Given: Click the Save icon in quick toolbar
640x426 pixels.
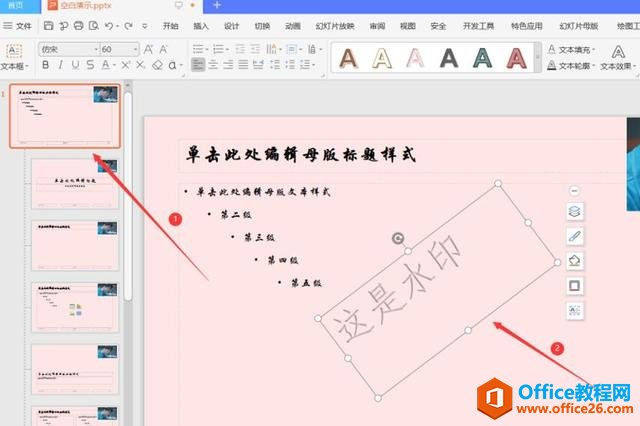Looking at the screenshot, I should click(48, 26).
